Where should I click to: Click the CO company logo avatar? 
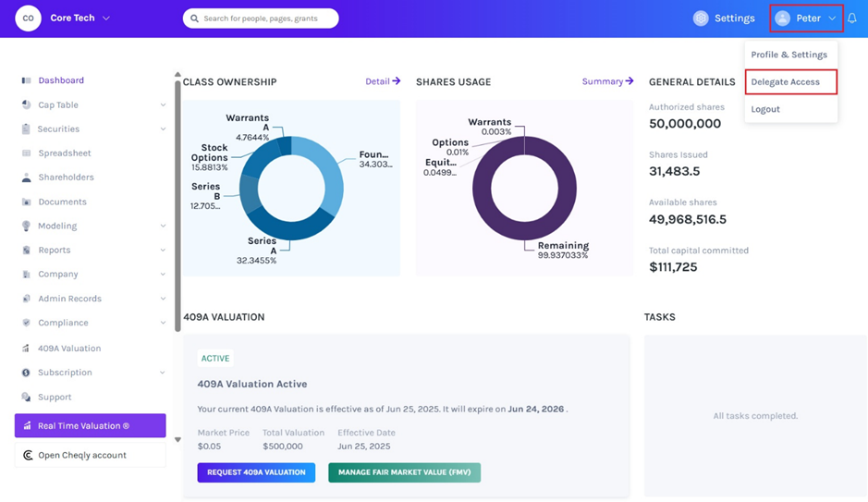tap(29, 18)
